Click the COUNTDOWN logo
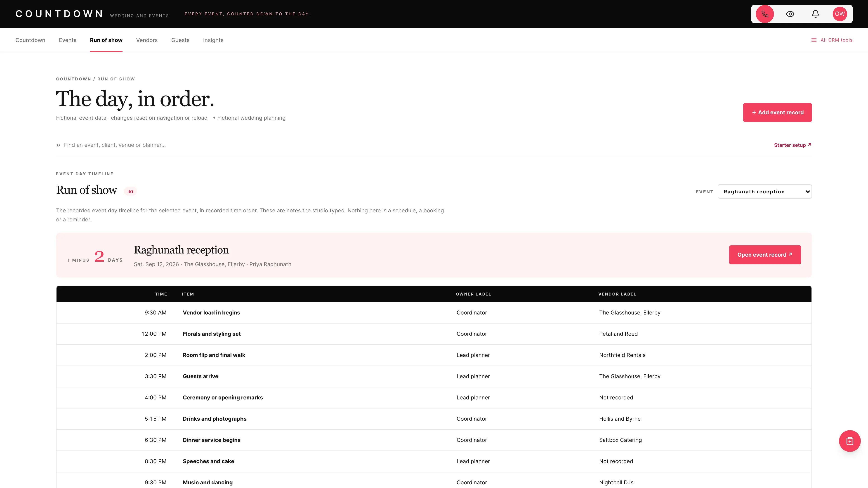Viewport: 868px width, 488px height. [59, 14]
